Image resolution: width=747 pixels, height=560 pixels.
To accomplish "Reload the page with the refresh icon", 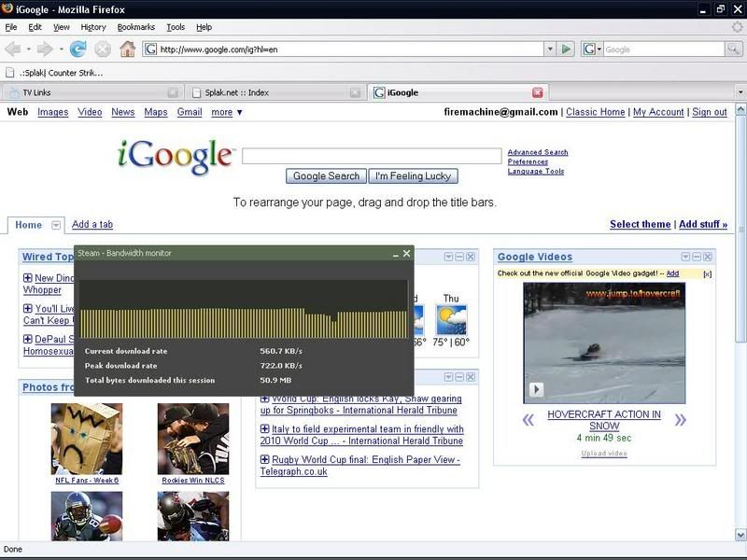I will tap(78, 49).
